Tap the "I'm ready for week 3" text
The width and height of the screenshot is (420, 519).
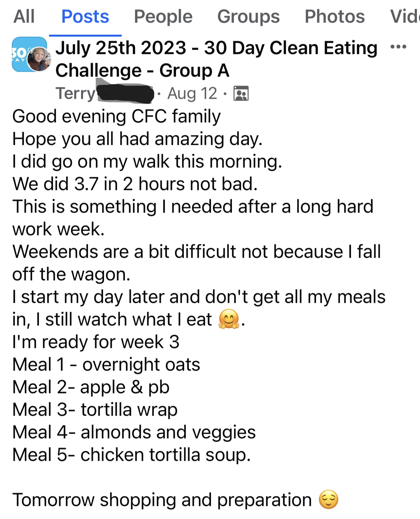[x=96, y=342]
